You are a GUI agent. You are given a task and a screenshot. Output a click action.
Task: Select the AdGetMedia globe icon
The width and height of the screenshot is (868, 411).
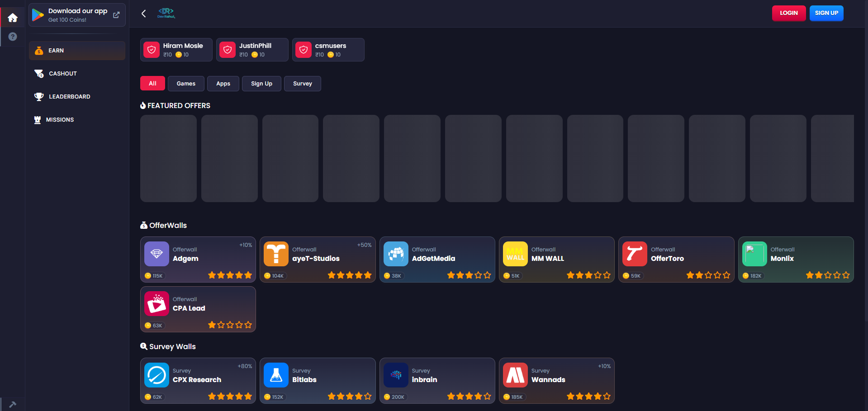[396, 254]
